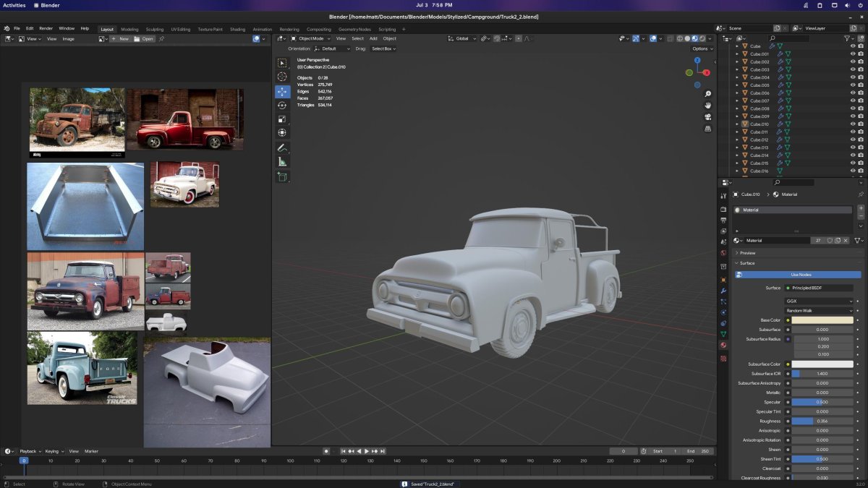Open the Modifier properties wrench tab
868x488 pixels.
pos(723,291)
